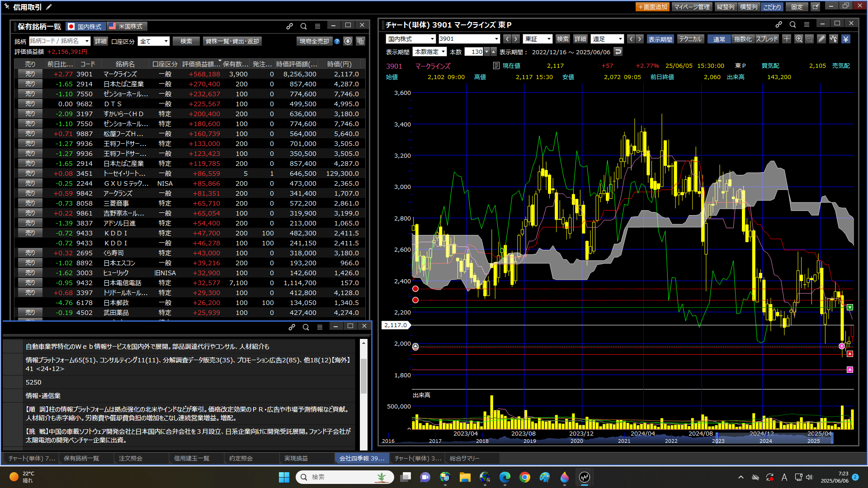Screen dimensions: 868x488
Task: Click the 貸株一覧・貸出・返却 button
Action: [x=232, y=41]
